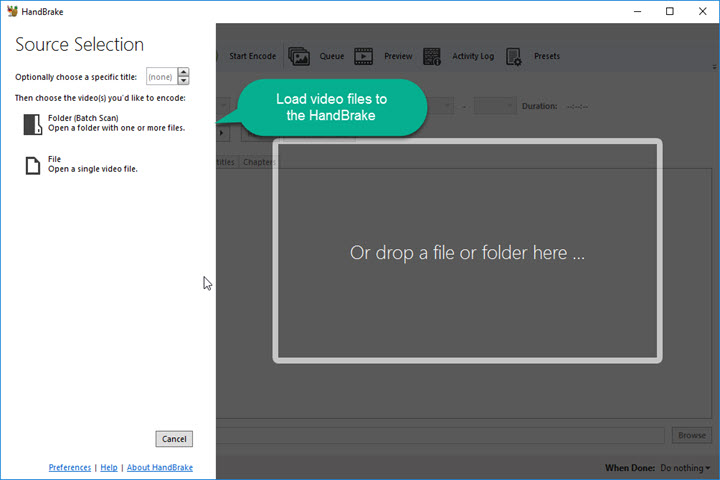Click the HandBrake logo in title bar

[13, 11]
